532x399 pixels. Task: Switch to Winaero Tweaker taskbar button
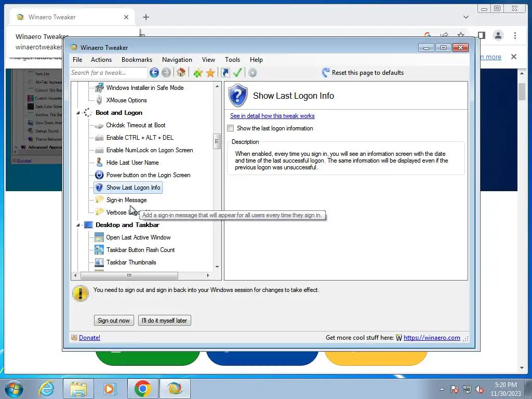175,389
